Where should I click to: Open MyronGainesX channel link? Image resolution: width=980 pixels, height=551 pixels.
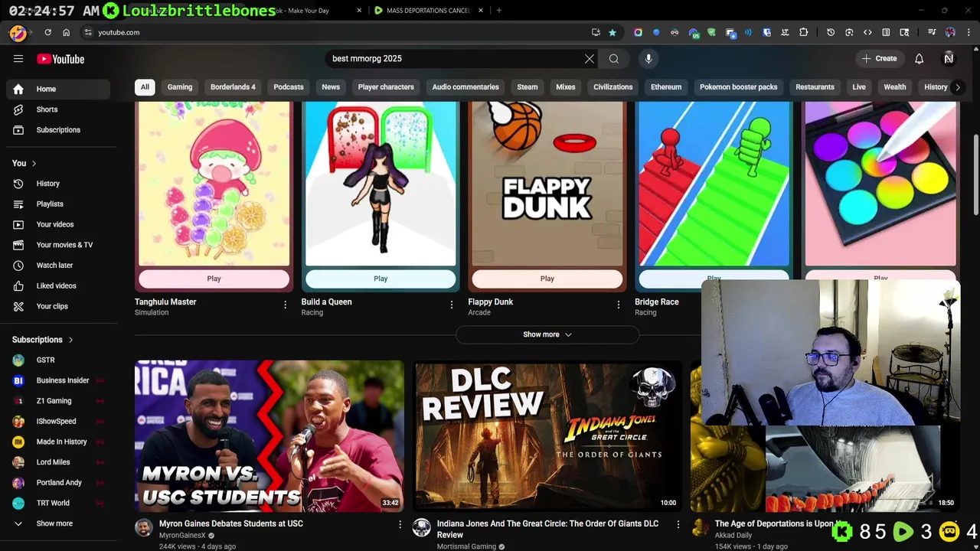pyautogui.click(x=182, y=536)
